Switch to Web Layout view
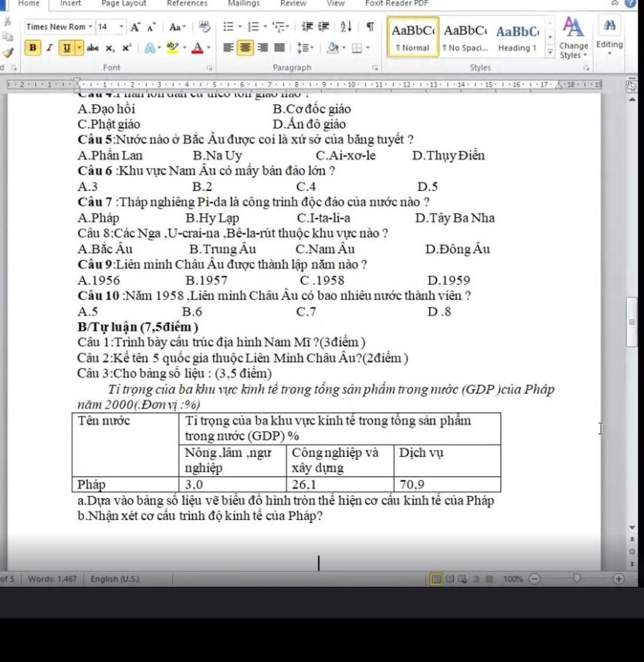 (x=463, y=579)
